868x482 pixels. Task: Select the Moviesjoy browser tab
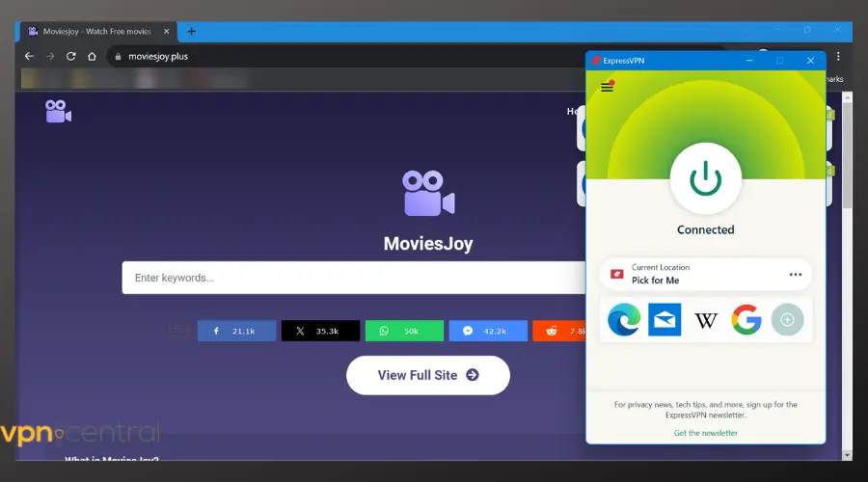(x=99, y=32)
